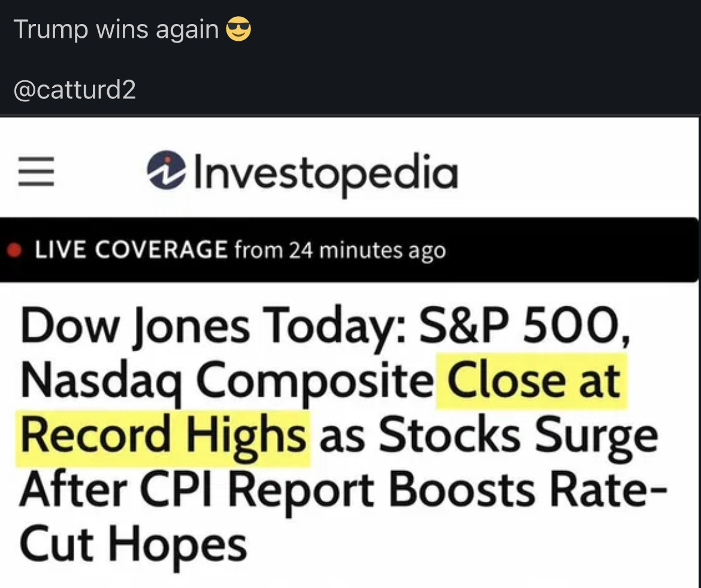Viewport: 701px width, 588px height.
Task: Click the "24 minutes ago" timestamp
Action: tap(367, 250)
